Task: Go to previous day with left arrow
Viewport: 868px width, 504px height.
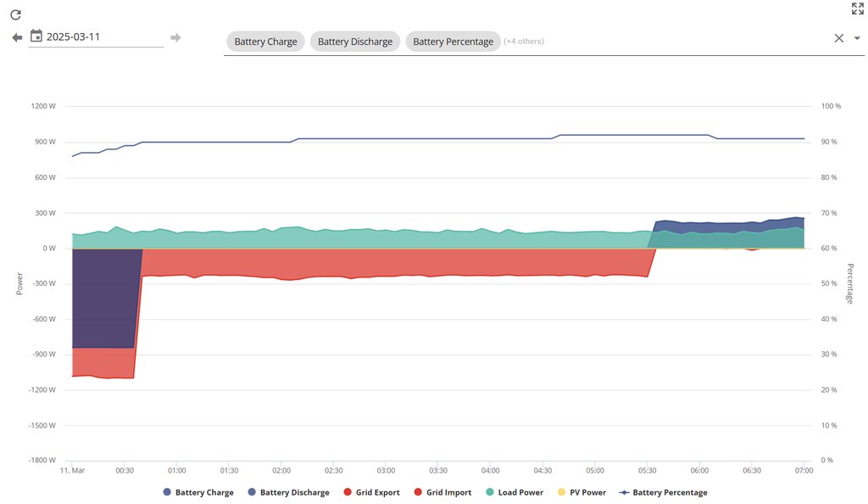Action: coord(17,37)
